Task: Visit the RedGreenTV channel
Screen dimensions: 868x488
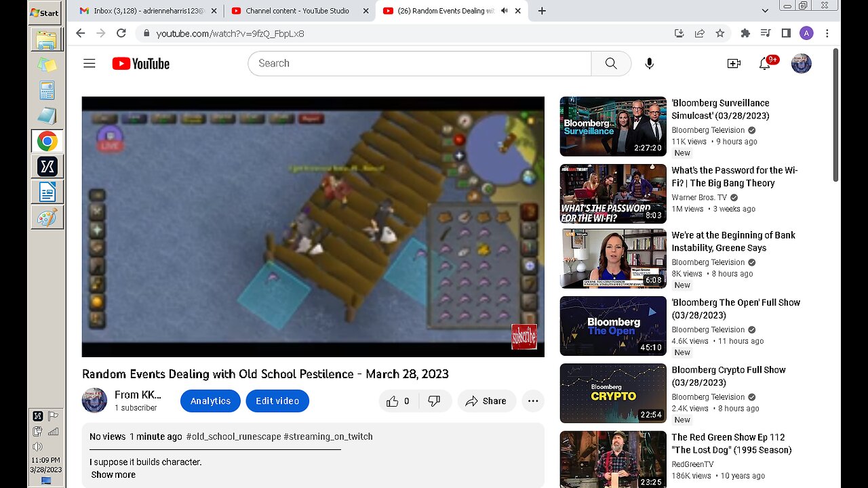Action: coord(692,464)
